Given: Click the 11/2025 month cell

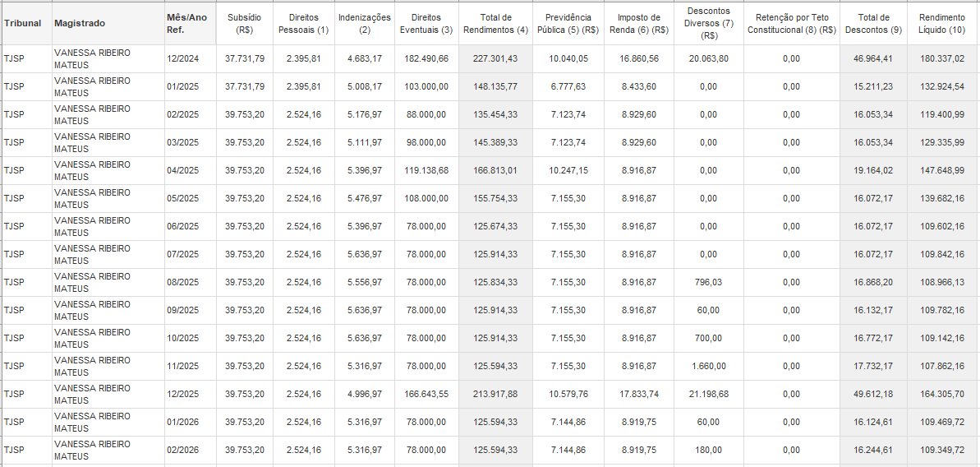Looking at the screenshot, I should 190,366.
